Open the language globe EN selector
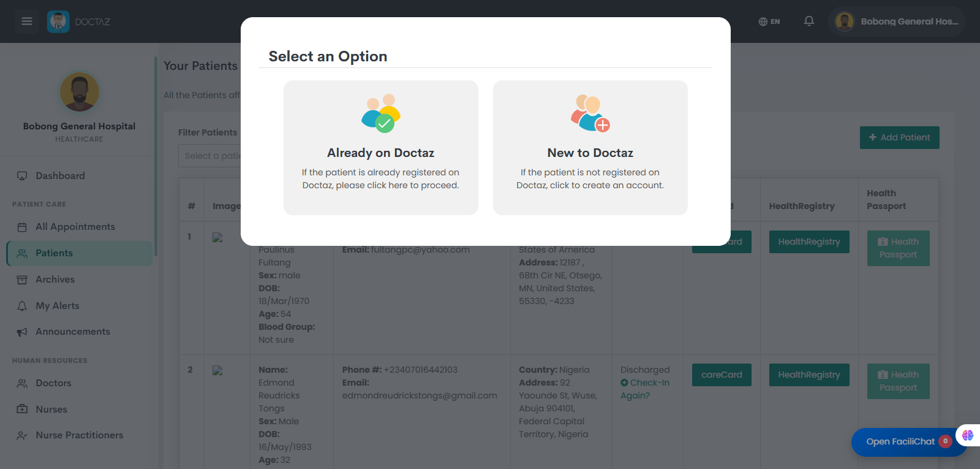Image resolution: width=980 pixels, height=469 pixels. point(769,21)
